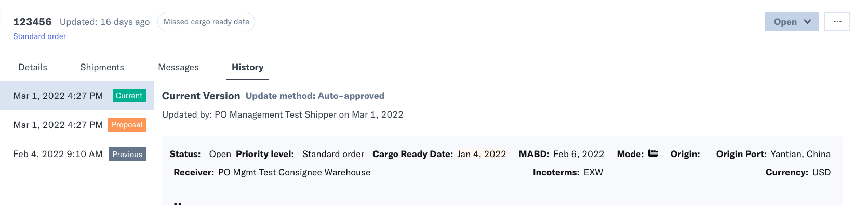Click the Missed cargo ready date tag
868x205 pixels.
[x=206, y=22]
